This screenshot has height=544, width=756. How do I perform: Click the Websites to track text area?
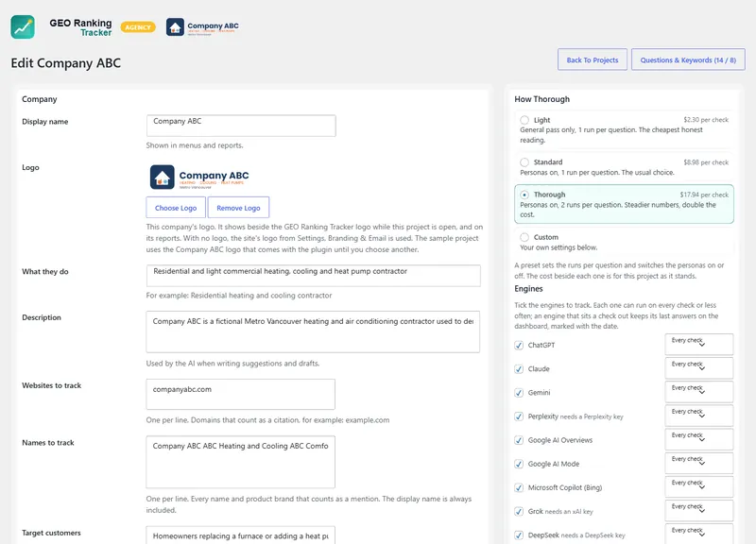pyautogui.click(x=241, y=394)
